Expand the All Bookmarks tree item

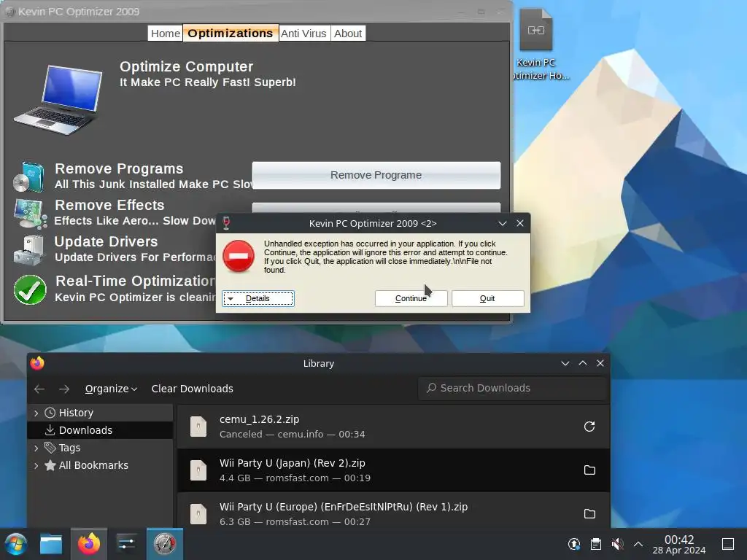[36, 466]
